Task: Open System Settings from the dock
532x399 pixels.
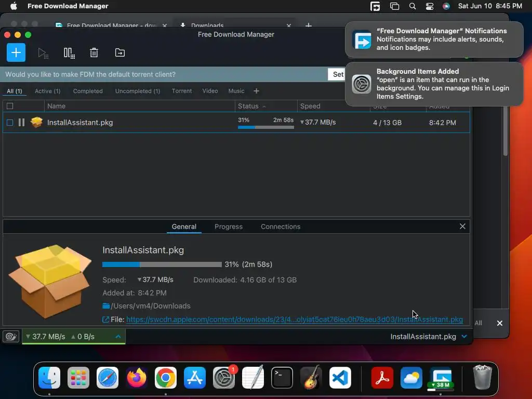Action: coord(224,378)
